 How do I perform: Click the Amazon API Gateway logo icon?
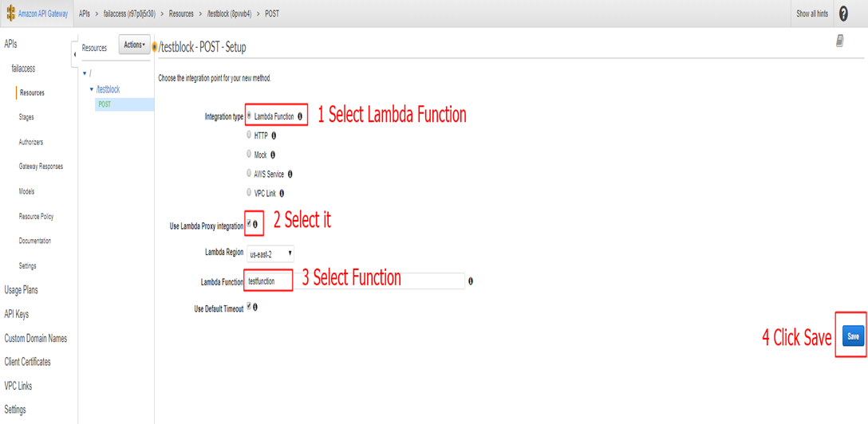coord(11,14)
